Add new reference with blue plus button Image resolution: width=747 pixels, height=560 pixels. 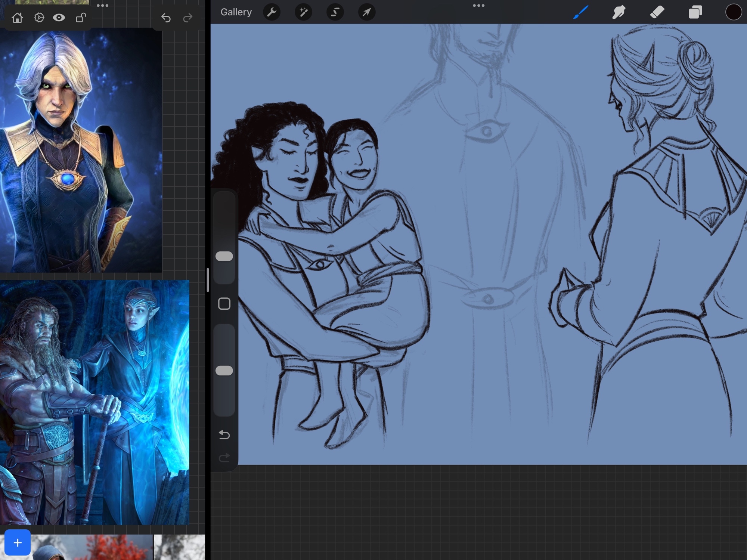18,542
